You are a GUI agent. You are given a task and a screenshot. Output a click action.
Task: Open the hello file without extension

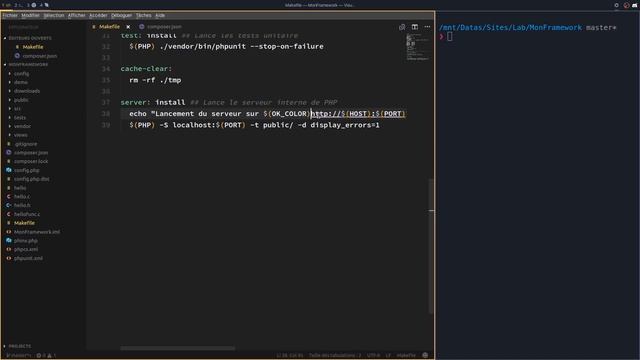click(20, 188)
